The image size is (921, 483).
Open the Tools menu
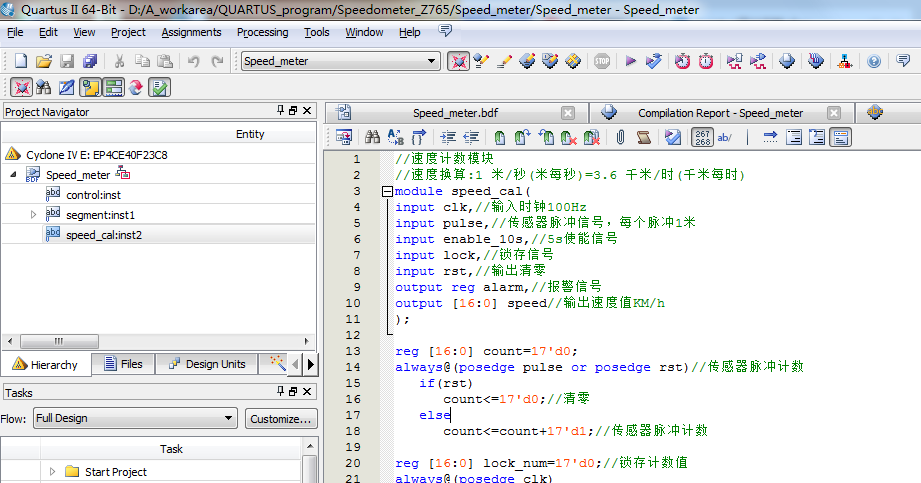tap(317, 32)
